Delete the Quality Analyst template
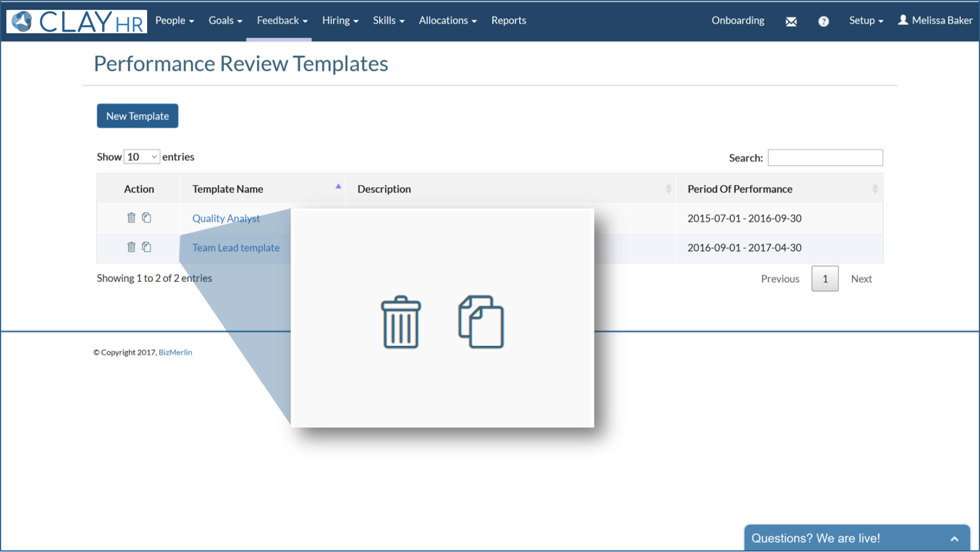 click(131, 217)
